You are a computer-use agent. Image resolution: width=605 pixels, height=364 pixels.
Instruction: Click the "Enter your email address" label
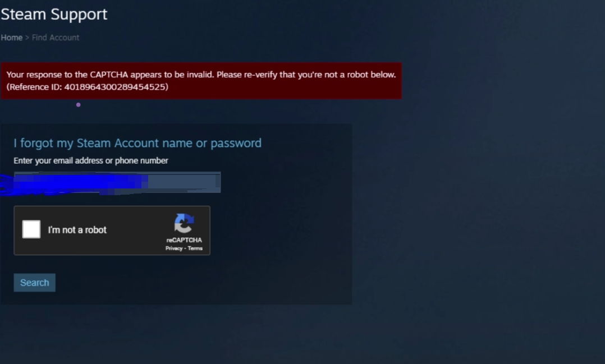[91, 160]
